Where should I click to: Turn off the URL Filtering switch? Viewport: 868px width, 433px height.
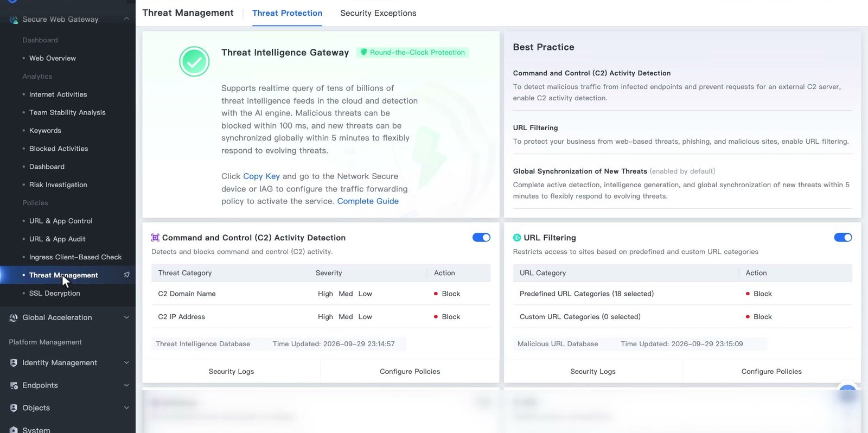pyautogui.click(x=843, y=238)
